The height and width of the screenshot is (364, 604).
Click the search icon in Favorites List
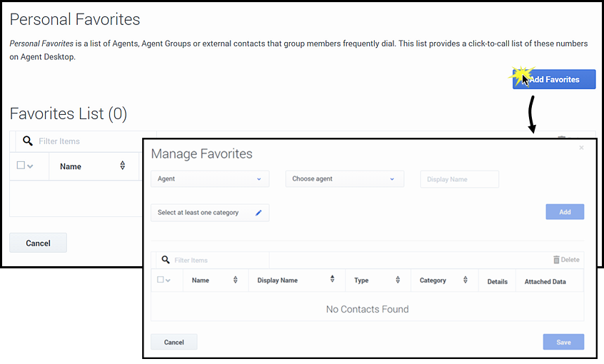tap(28, 141)
